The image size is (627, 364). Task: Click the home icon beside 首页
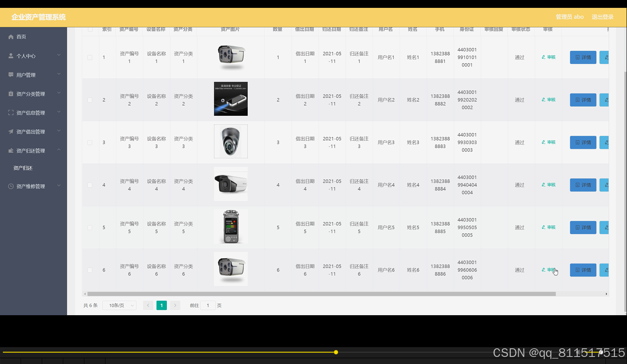click(x=11, y=37)
